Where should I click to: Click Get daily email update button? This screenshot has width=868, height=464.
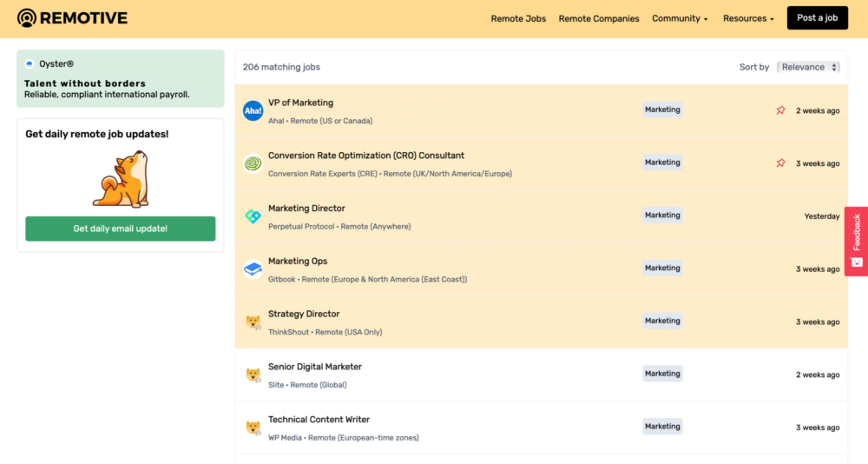pos(120,229)
